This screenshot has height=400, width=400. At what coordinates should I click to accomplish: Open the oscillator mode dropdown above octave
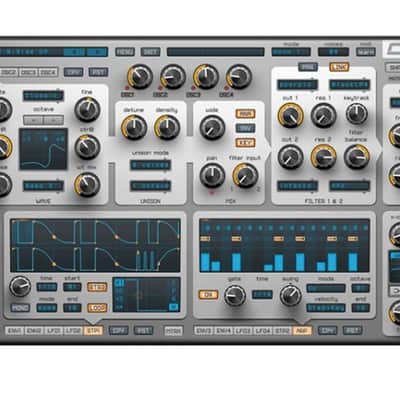tap(43, 96)
